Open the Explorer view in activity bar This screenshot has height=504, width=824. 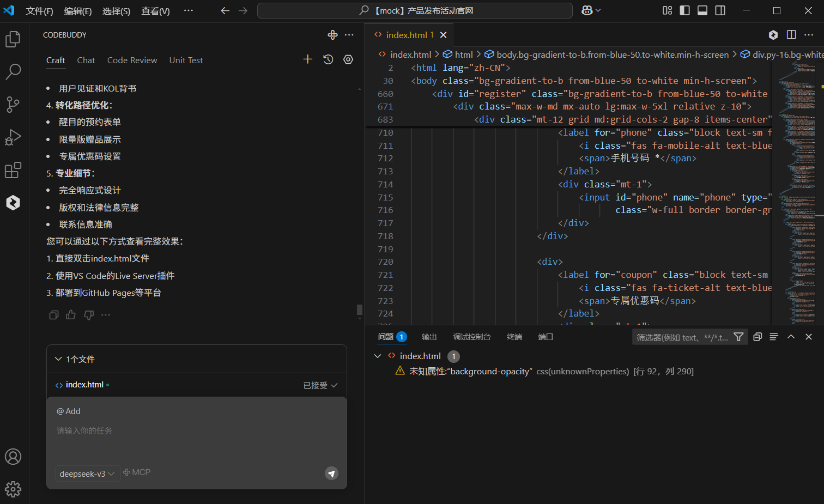[13, 39]
